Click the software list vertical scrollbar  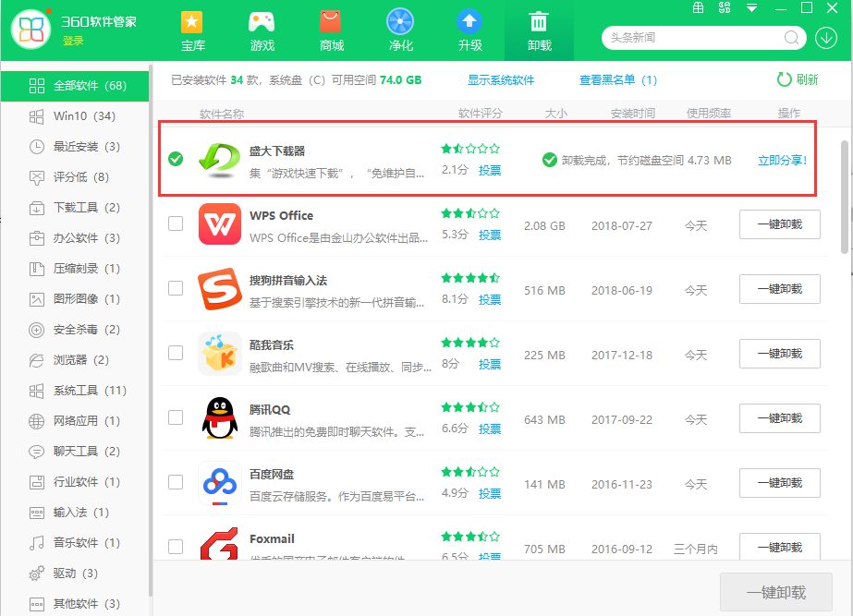845,198
